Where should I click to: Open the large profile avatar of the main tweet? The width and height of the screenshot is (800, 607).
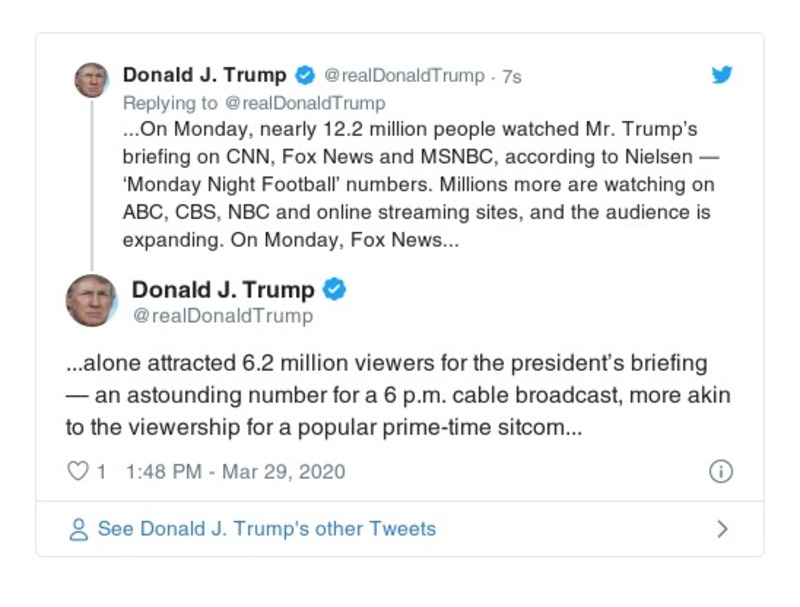click(92, 300)
